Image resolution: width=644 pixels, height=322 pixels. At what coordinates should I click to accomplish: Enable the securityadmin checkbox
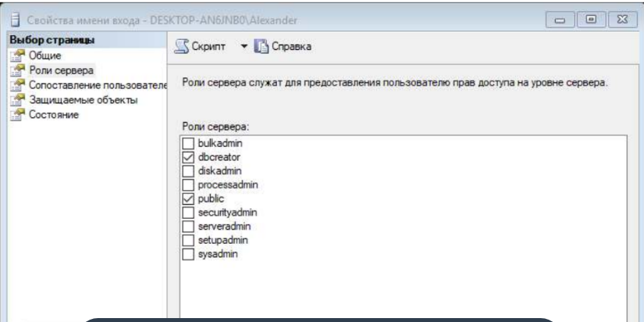[188, 213]
